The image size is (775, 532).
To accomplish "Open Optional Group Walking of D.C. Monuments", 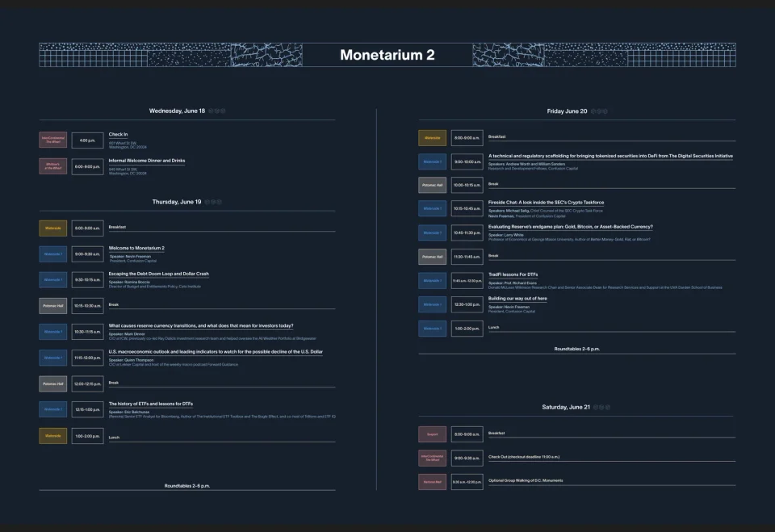I will [526, 480].
